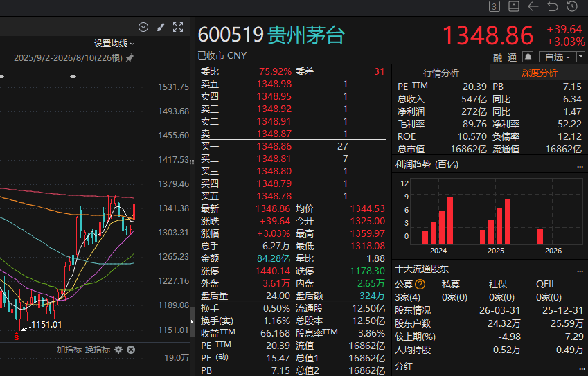Pin the chart date range

[130, 58]
